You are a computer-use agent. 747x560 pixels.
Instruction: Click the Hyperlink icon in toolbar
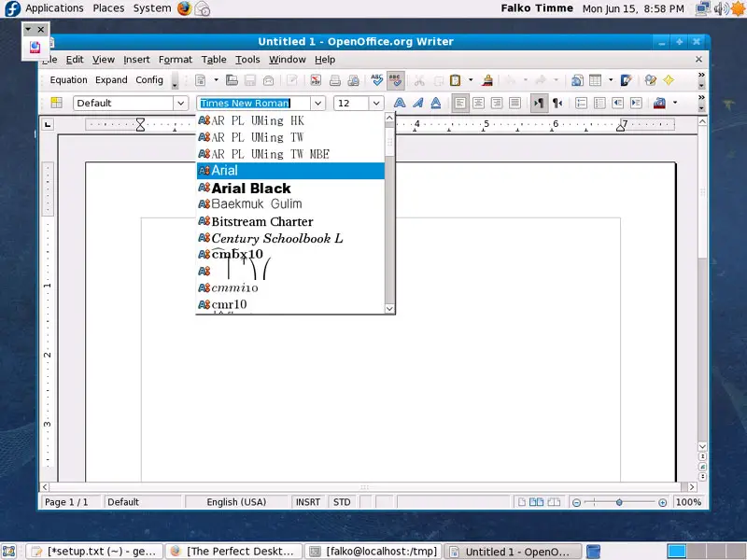[x=577, y=80]
